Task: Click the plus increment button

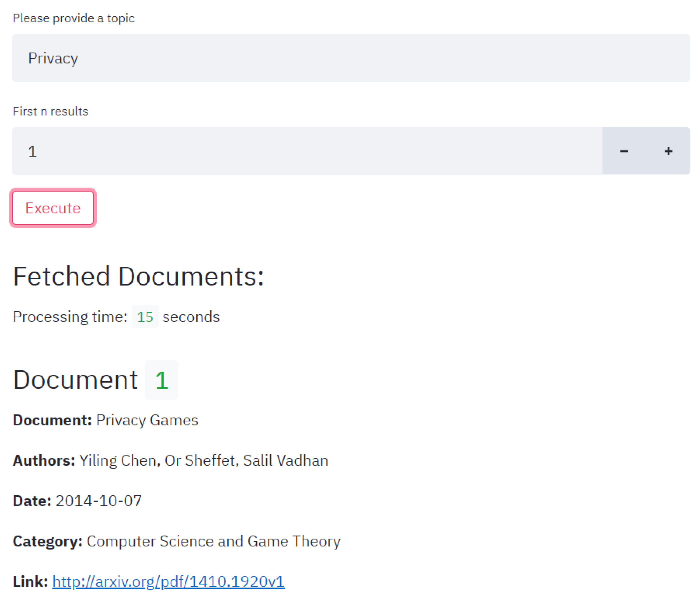Action: click(668, 151)
